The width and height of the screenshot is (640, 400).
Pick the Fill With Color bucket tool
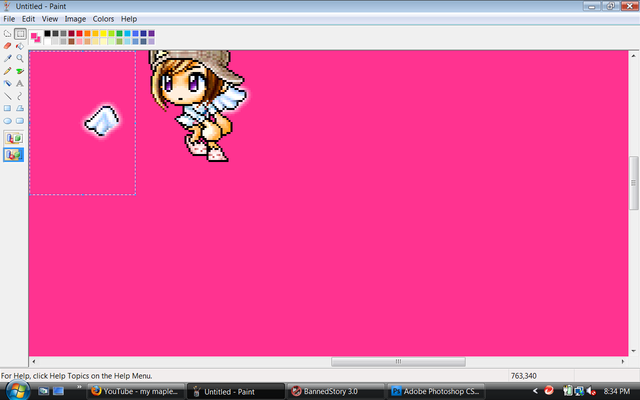point(20,46)
